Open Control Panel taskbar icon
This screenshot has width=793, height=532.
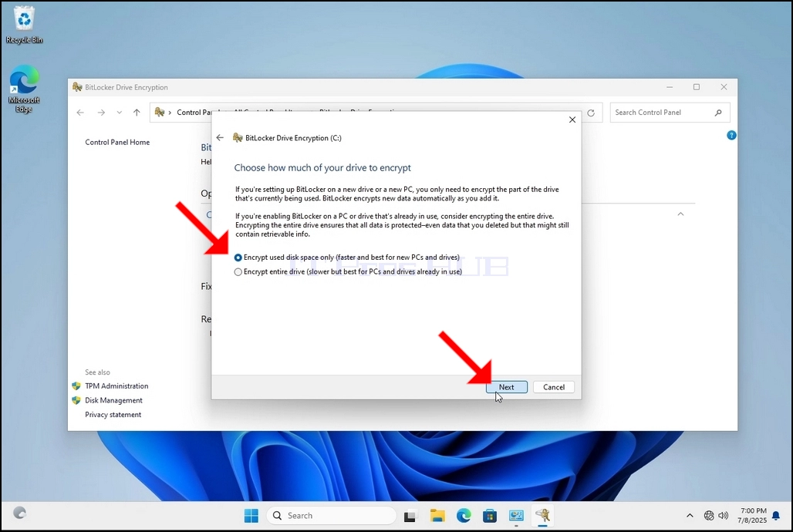click(x=516, y=516)
